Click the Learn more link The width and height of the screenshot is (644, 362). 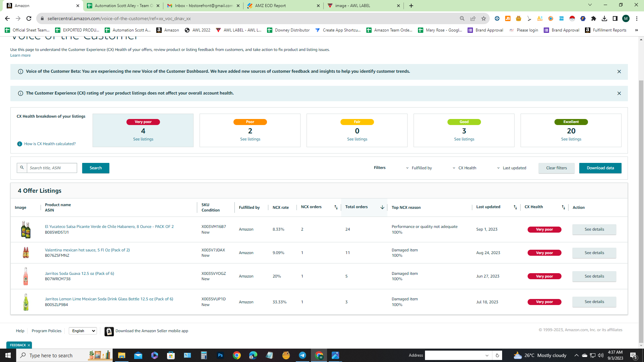coord(20,55)
